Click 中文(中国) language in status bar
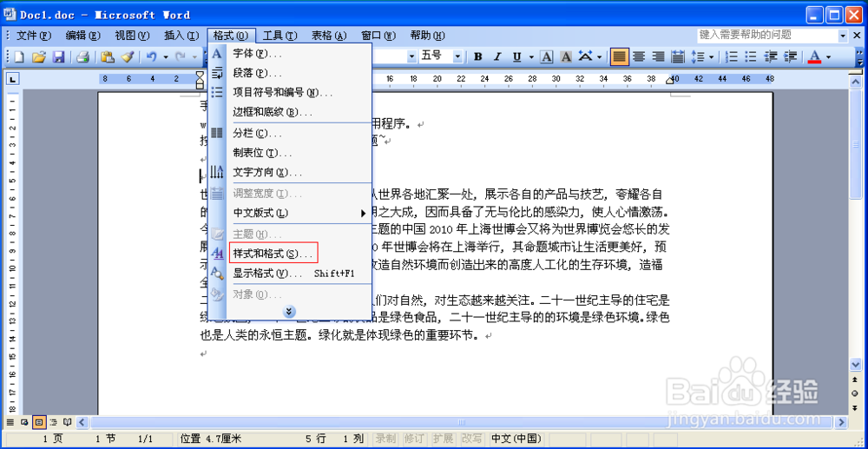Viewport: 868px width, 449px height. coord(516,439)
